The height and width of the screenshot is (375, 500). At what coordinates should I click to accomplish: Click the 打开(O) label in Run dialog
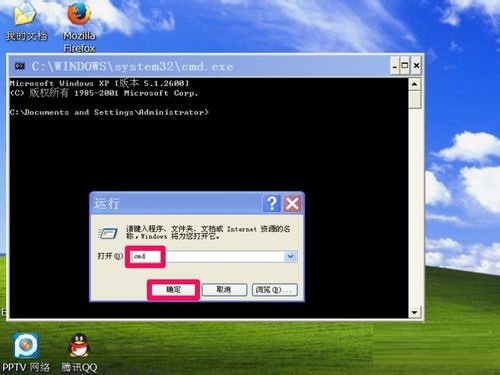[110, 256]
